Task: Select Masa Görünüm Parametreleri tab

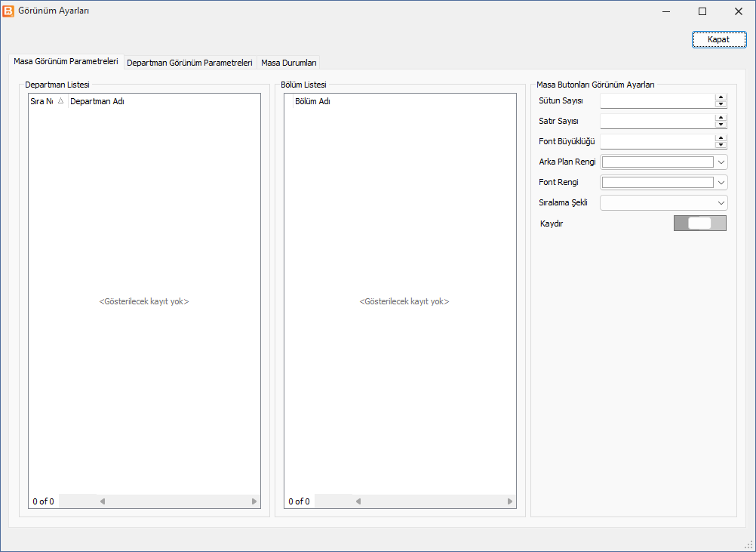Action: 66,61
